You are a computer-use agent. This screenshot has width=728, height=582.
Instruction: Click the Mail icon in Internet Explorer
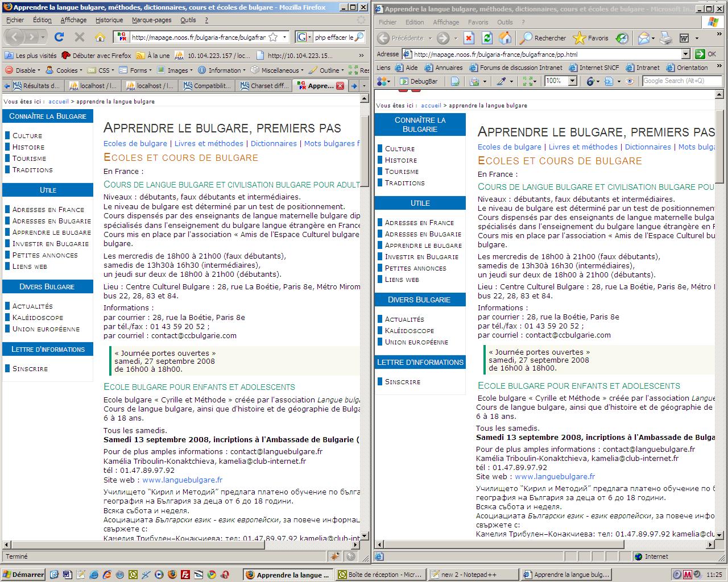point(643,38)
